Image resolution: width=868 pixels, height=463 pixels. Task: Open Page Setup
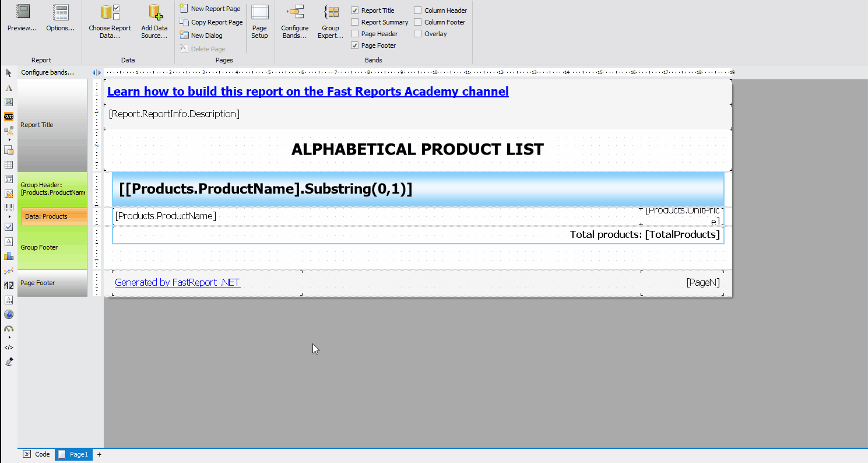[x=259, y=22]
